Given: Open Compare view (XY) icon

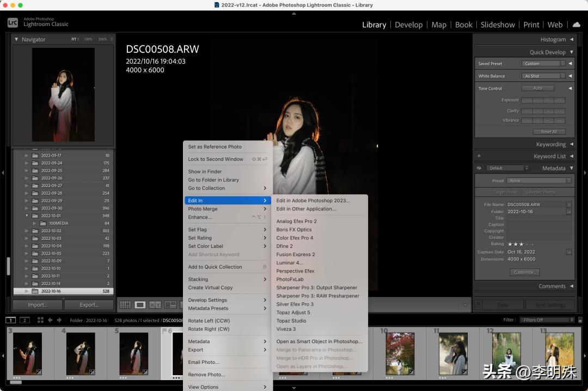Looking at the screenshot, I should (x=155, y=305).
